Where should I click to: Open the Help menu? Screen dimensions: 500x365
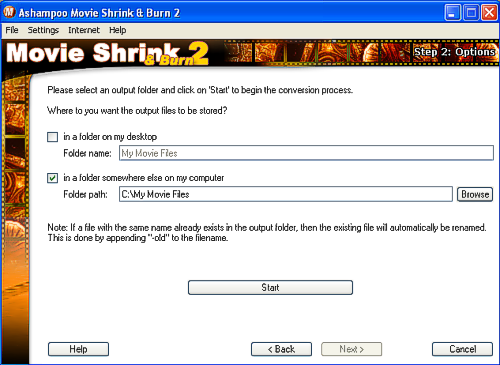(x=118, y=30)
